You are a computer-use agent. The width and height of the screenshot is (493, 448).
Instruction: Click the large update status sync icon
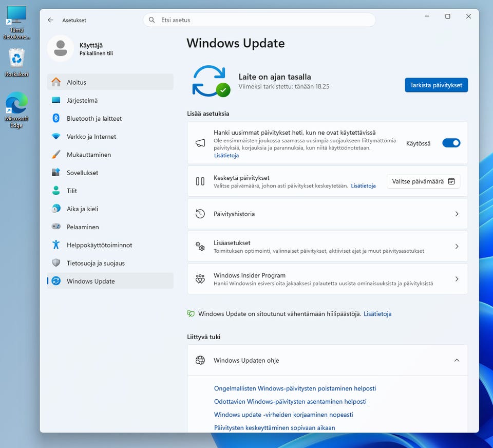click(211, 81)
